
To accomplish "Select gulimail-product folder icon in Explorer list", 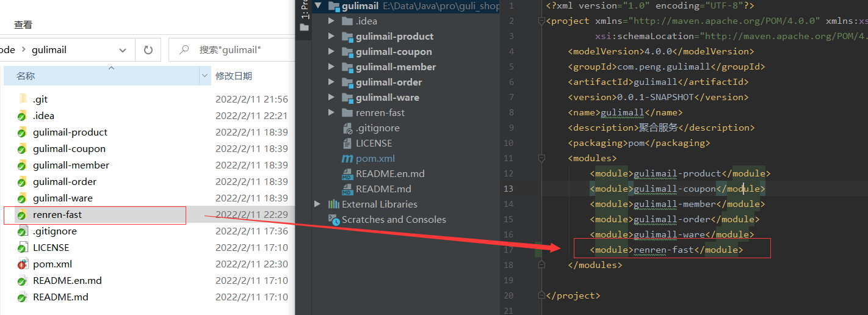I will pyautogui.click(x=23, y=132).
